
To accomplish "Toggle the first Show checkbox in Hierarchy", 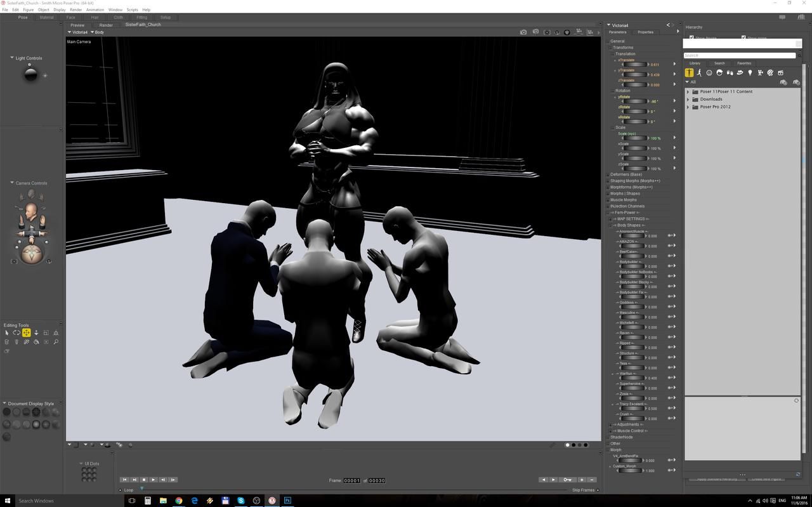I will pos(691,37).
